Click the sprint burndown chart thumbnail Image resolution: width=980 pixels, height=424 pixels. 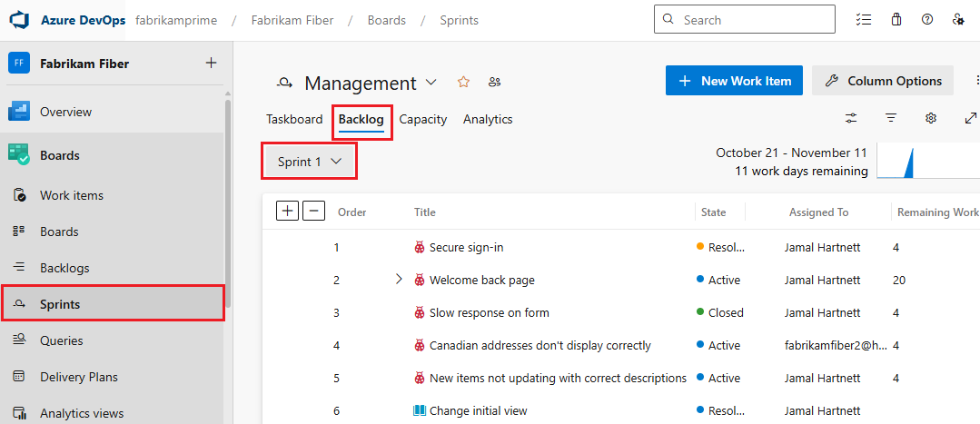(x=928, y=161)
